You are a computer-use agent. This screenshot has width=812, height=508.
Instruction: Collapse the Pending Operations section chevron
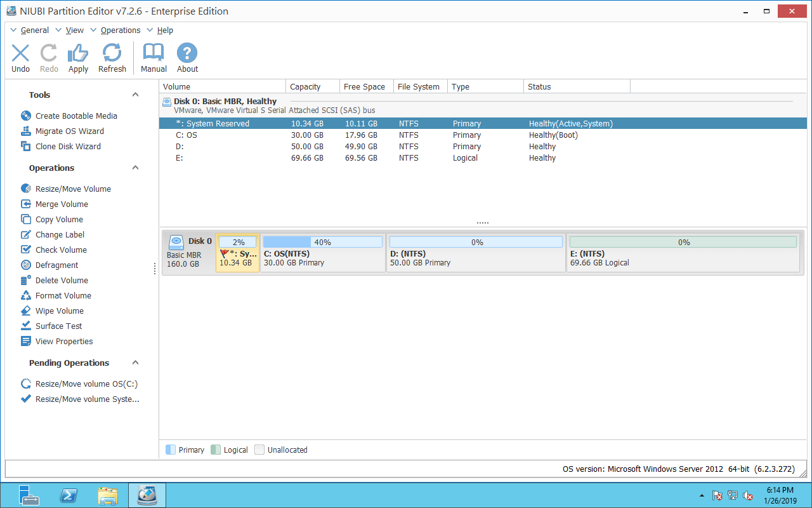point(135,363)
